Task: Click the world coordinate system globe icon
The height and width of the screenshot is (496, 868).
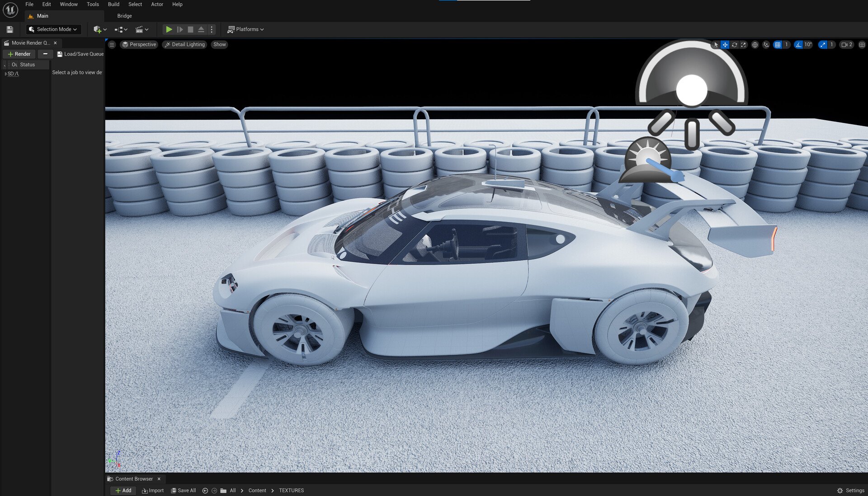Action: [755, 45]
